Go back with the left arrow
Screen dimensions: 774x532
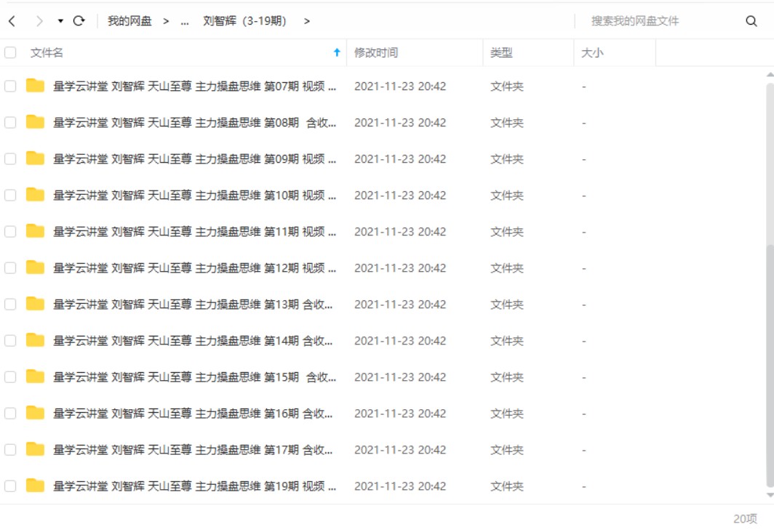12,20
